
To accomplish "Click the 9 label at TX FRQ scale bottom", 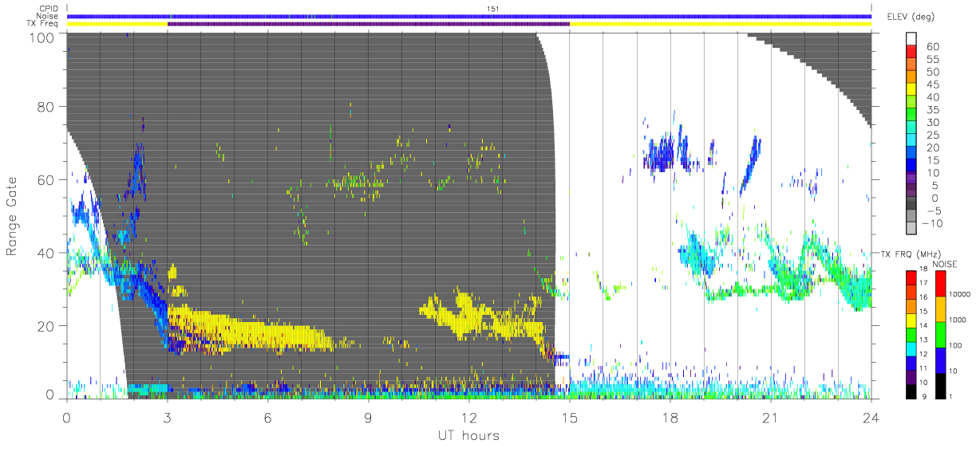I will pyautogui.click(x=924, y=397).
